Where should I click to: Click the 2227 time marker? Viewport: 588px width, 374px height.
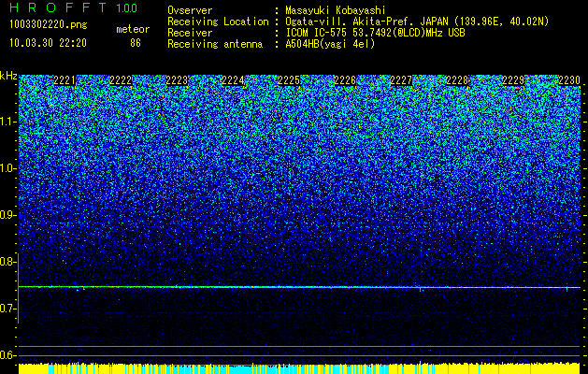point(401,80)
